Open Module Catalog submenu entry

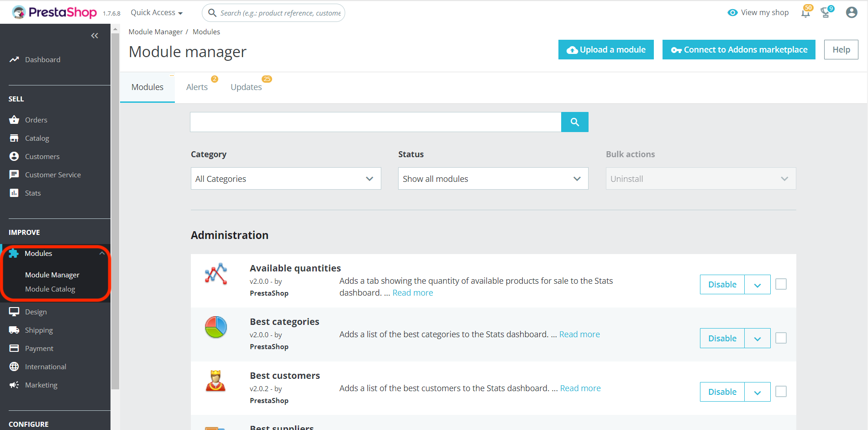coord(50,289)
